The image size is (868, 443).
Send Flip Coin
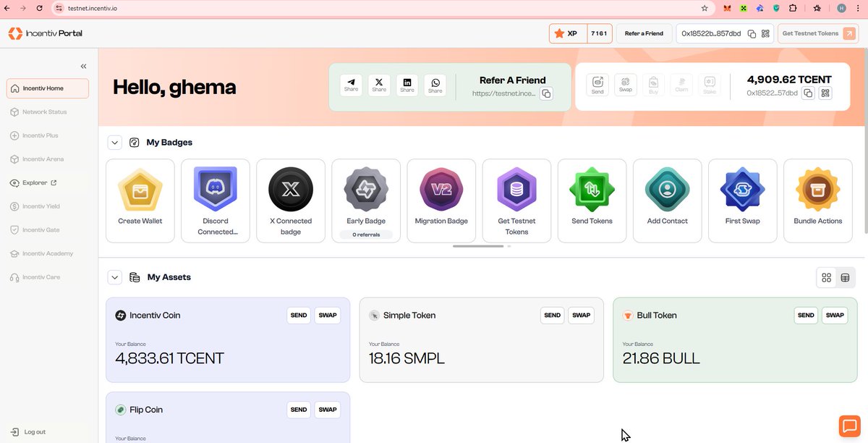coord(299,410)
